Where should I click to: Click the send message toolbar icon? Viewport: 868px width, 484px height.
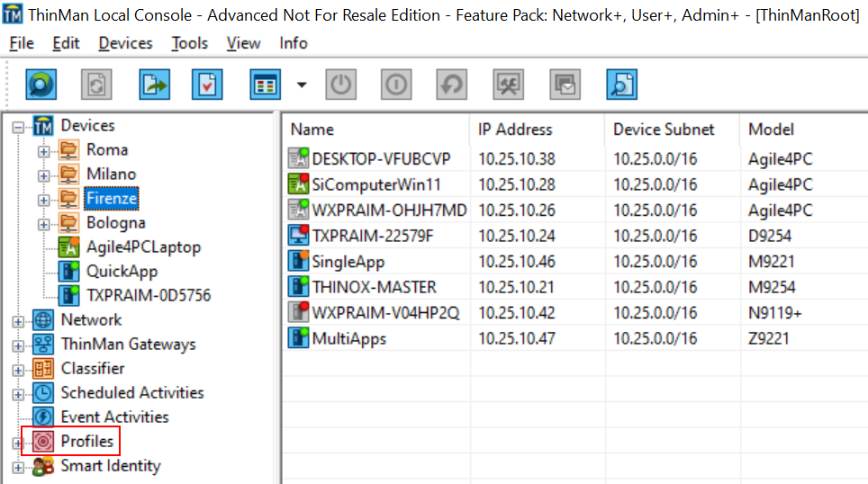click(565, 85)
